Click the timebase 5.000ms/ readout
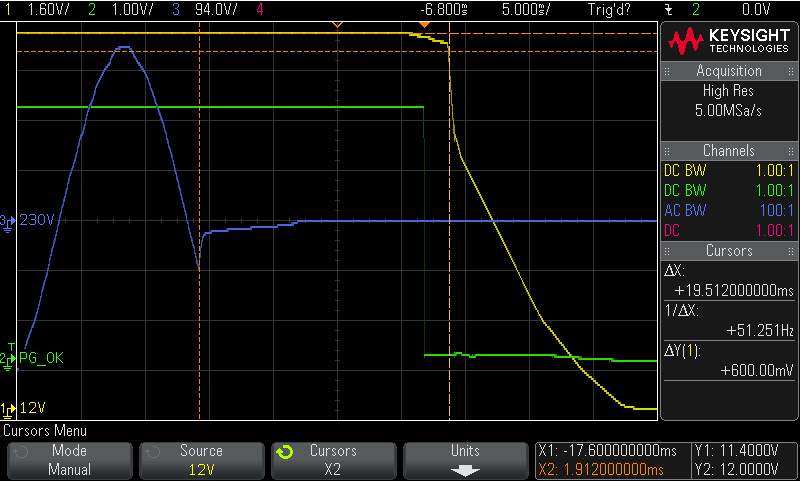The height and width of the screenshot is (481, 800). (526, 9)
